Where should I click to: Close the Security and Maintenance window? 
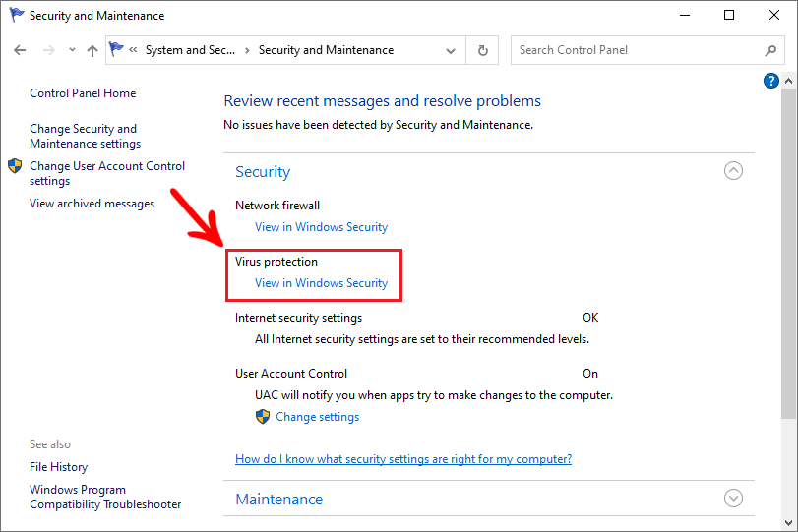click(x=774, y=16)
